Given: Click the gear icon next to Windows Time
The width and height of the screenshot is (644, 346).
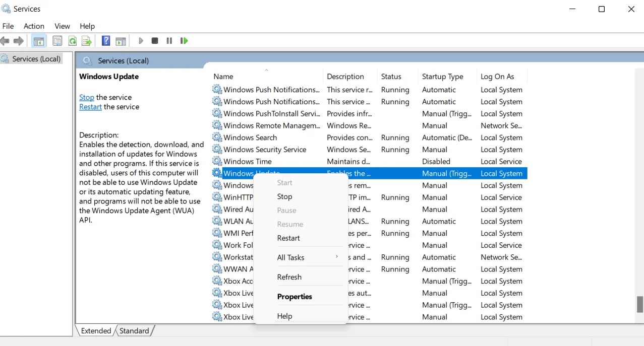Looking at the screenshot, I should [x=217, y=161].
